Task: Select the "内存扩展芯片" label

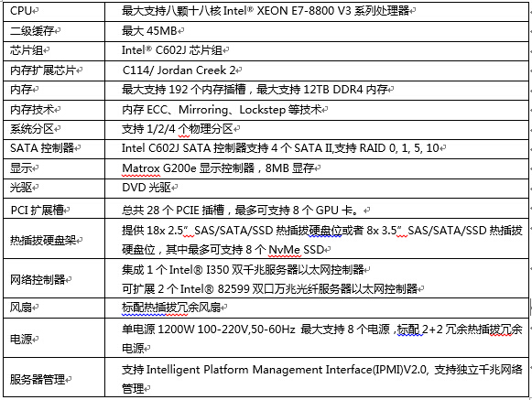Action: (43, 70)
